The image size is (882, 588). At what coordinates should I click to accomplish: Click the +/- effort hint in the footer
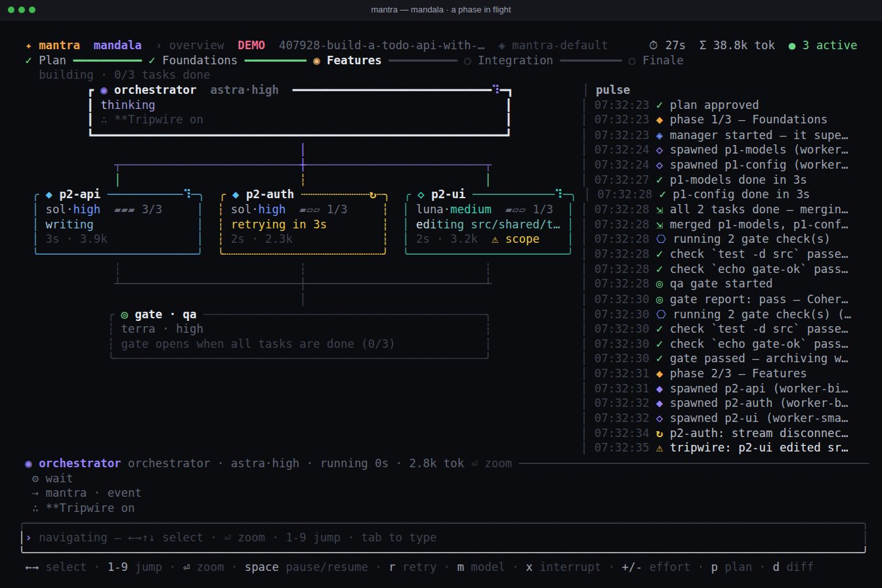pos(657,567)
